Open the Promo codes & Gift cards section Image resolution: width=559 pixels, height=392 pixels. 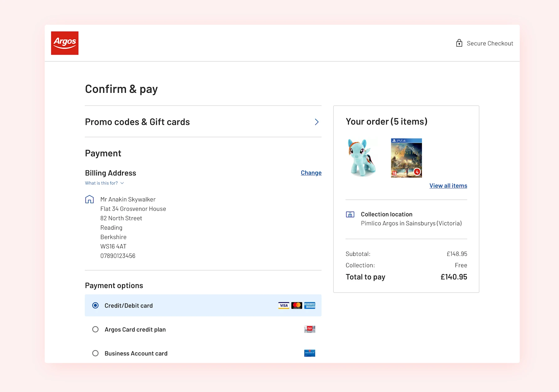point(137,122)
